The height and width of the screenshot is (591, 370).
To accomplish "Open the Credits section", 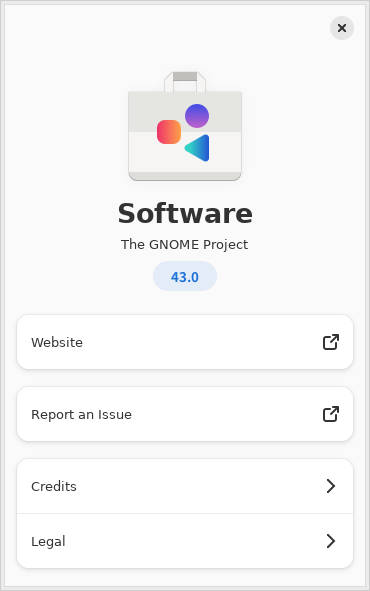I will coord(185,486).
